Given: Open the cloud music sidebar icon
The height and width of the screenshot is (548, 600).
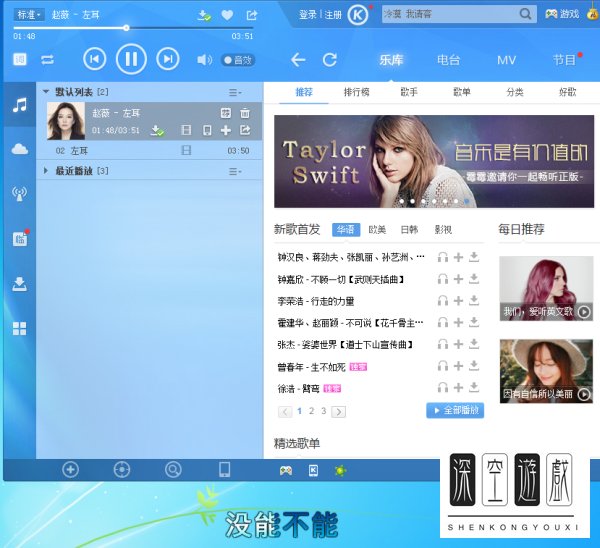Looking at the screenshot, I should (x=19, y=149).
